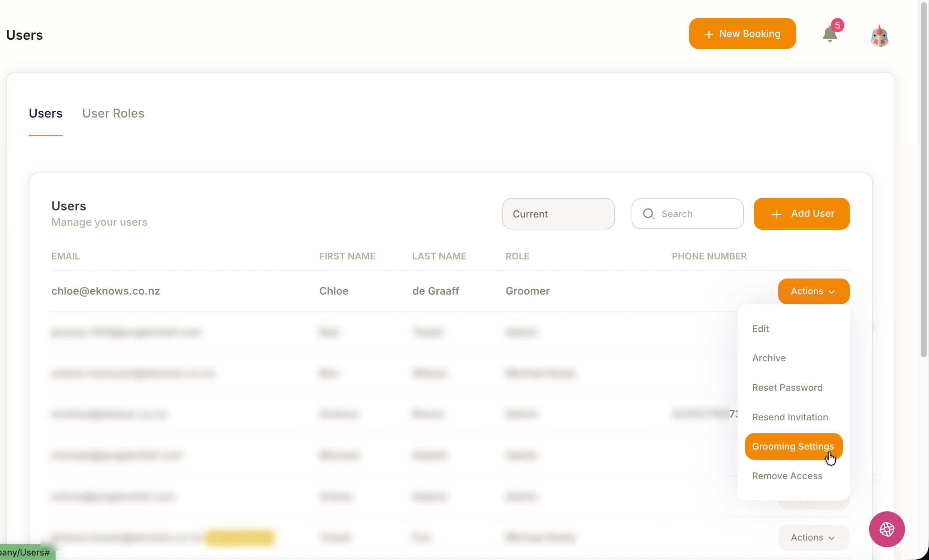
Task: Click the red notification count badge
Action: [837, 25]
